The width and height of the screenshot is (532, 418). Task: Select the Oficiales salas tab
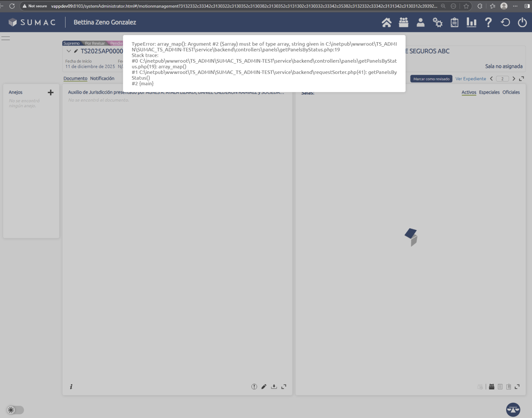coord(511,92)
